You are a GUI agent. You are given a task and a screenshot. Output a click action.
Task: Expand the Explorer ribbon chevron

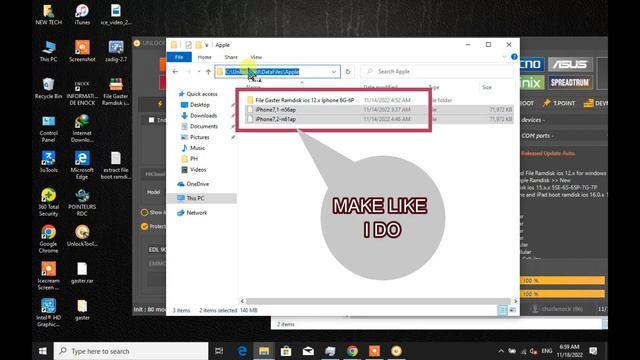point(504,57)
